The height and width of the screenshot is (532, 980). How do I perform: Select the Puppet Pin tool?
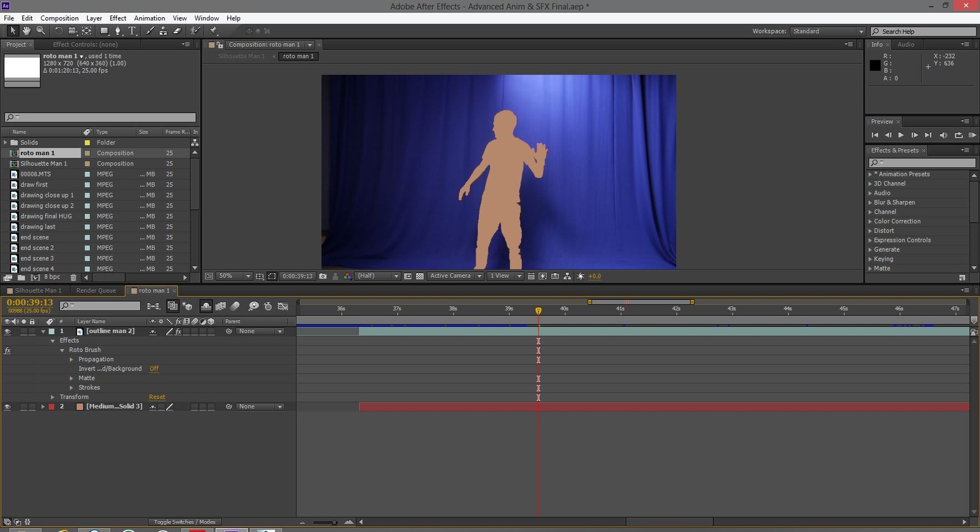pos(214,31)
